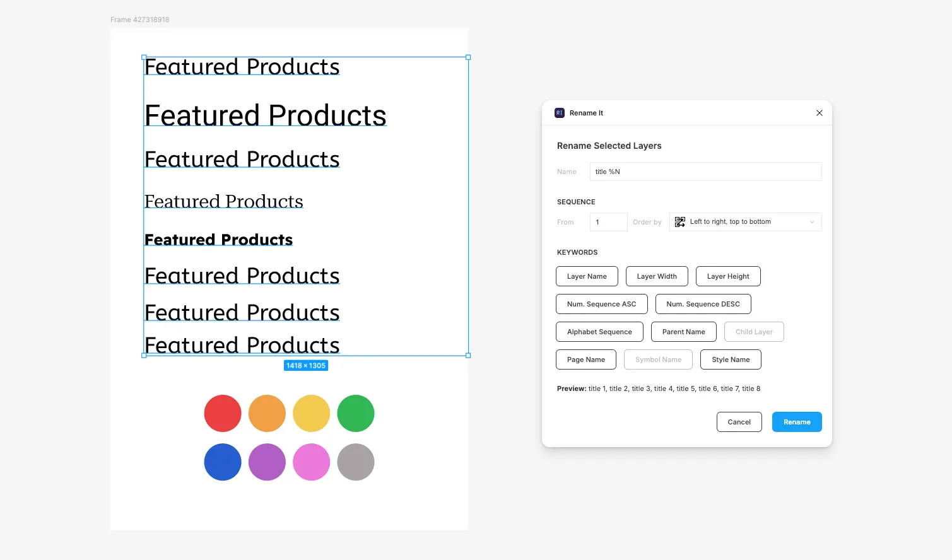Insert the Layer Width keyword

click(657, 276)
